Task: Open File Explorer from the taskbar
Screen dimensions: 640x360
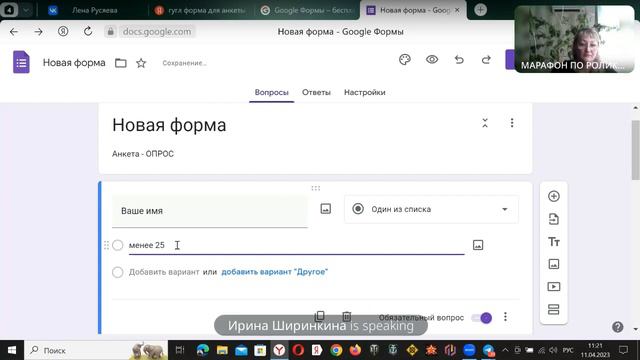Action: click(222, 350)
